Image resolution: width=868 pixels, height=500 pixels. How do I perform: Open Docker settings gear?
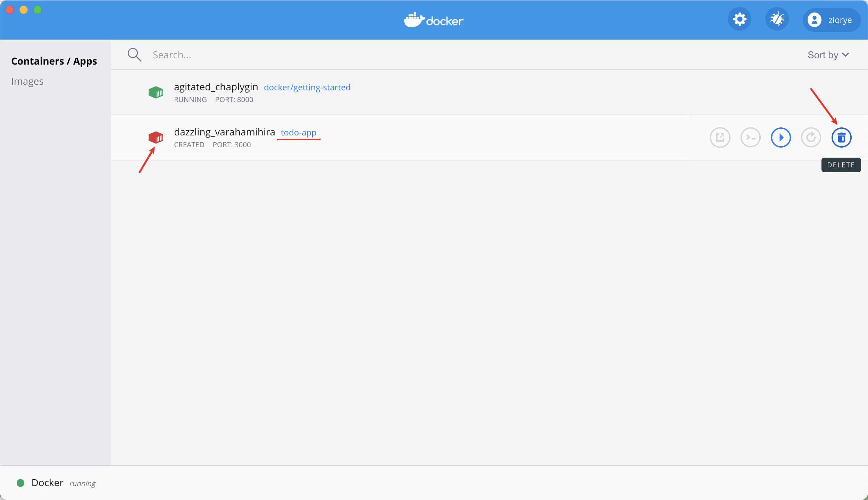coord(740,19)
